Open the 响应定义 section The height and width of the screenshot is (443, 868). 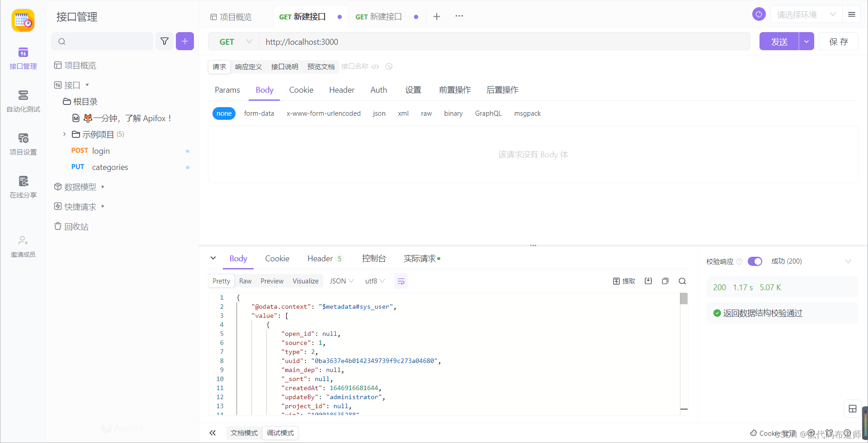[249, 66]
